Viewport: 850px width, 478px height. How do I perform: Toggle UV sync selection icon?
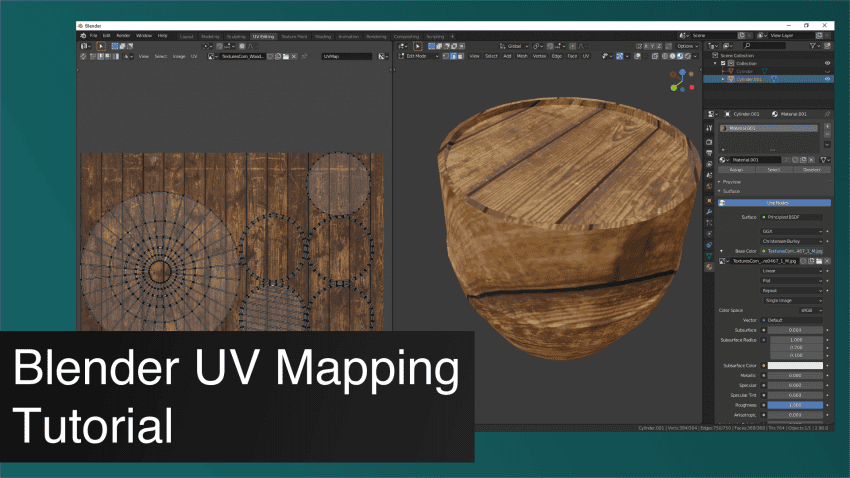tap(83, 56)
